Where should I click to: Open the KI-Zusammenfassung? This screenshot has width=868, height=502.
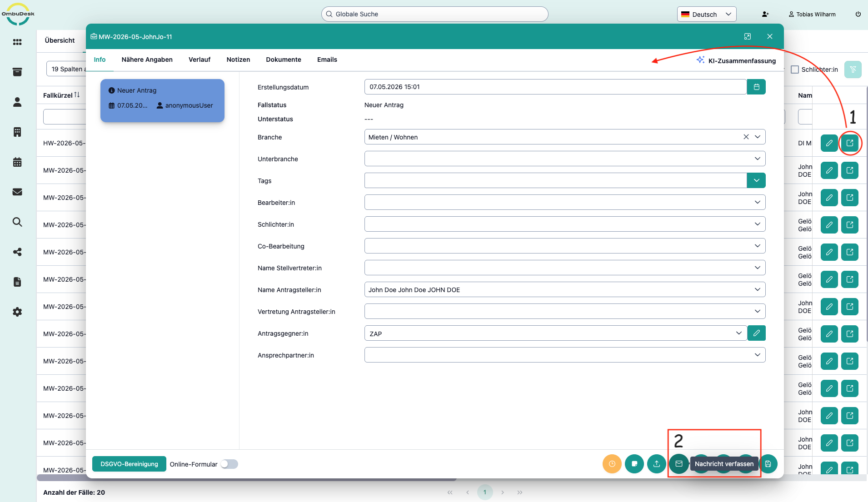coord(736,60)
